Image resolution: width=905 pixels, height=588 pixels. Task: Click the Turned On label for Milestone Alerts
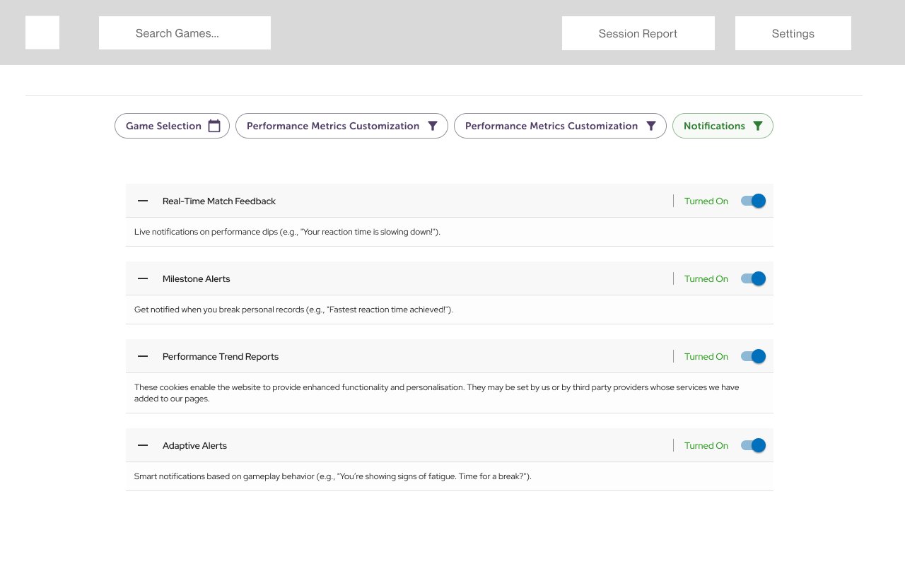click(706, 278)
